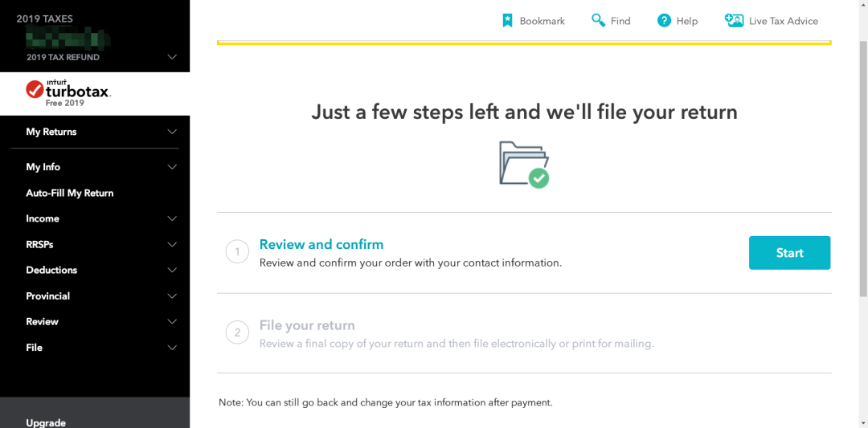Expand the 2019 Tax Refund chevron
The height and width of the screenshot is (428, 868).
[172, 57]
